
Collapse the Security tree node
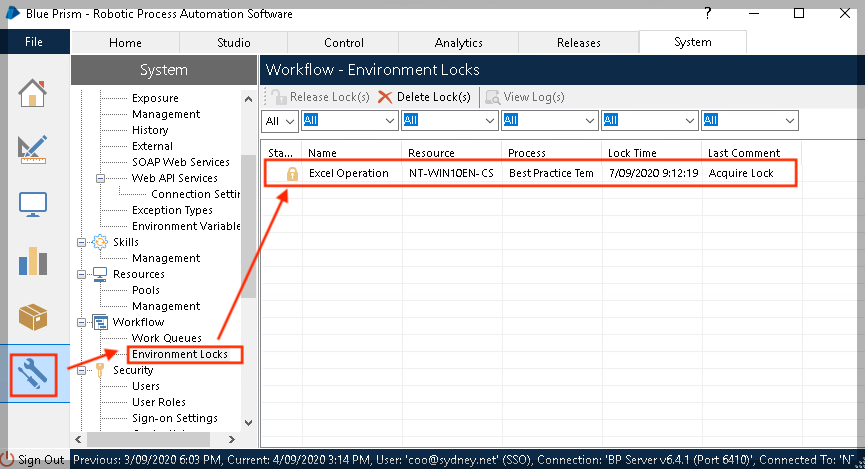pos(82,370)
